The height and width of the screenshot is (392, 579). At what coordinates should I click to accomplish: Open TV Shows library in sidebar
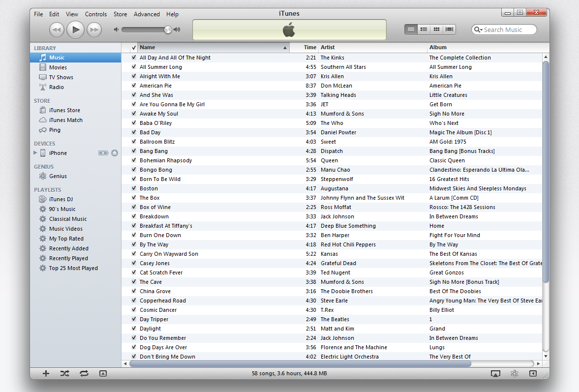(61, 77)
